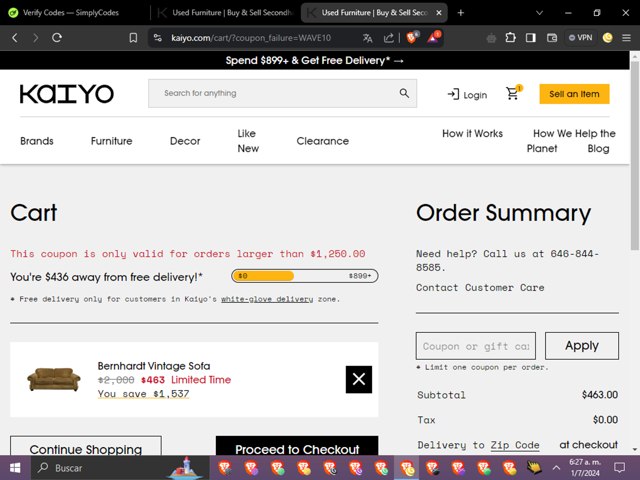Open the extensions puzzle icon
Image resolution: width=640 pixels, height=480 pixels.
click(x=510, y=38)
